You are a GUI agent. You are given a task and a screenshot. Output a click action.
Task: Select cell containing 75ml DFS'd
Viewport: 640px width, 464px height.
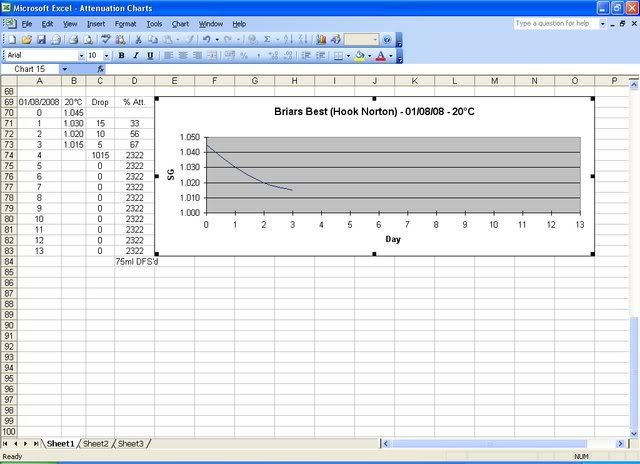[137, 262]
